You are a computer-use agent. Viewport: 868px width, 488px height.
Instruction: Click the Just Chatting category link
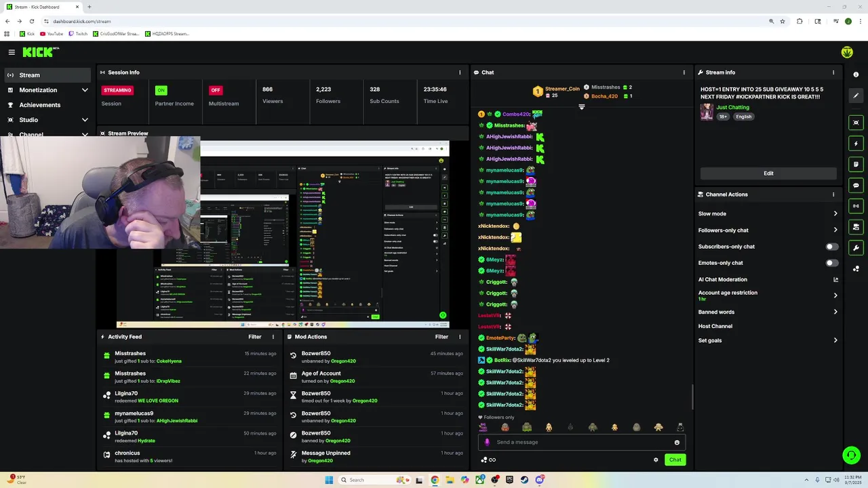click(733, 107)
